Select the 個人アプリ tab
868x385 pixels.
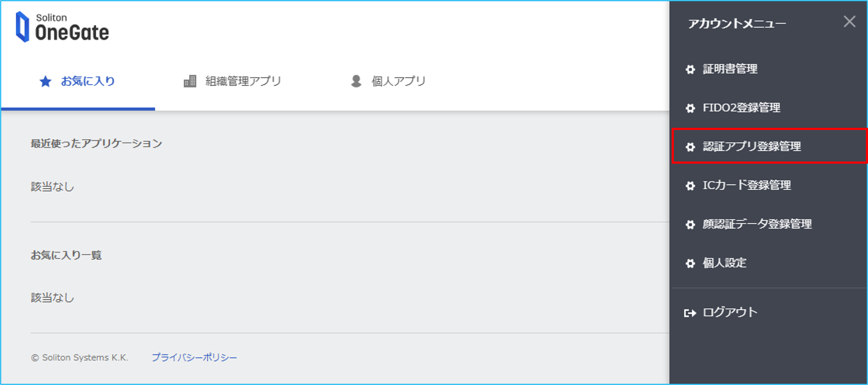click(388, 81)
